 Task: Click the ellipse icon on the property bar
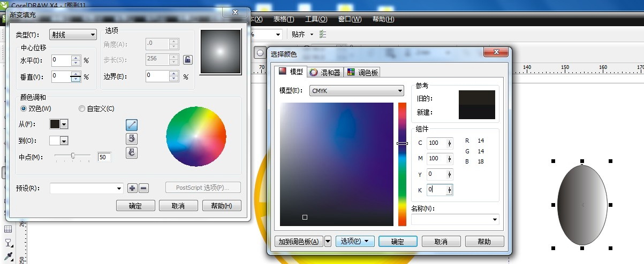click(260, 53)
